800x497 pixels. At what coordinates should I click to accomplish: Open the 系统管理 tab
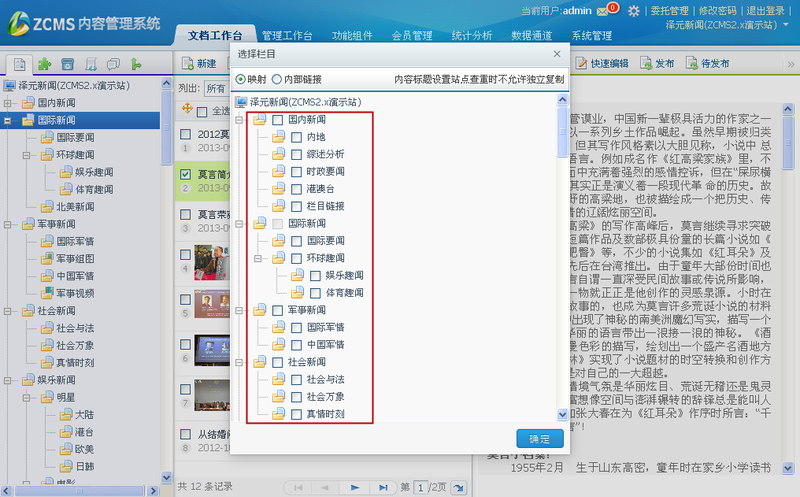click(x=591, y=35)
